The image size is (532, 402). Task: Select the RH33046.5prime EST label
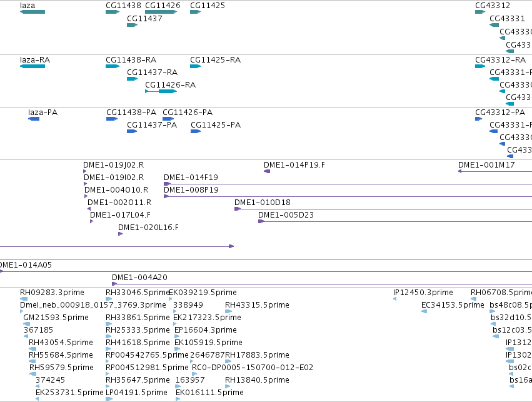coord(138,293)
